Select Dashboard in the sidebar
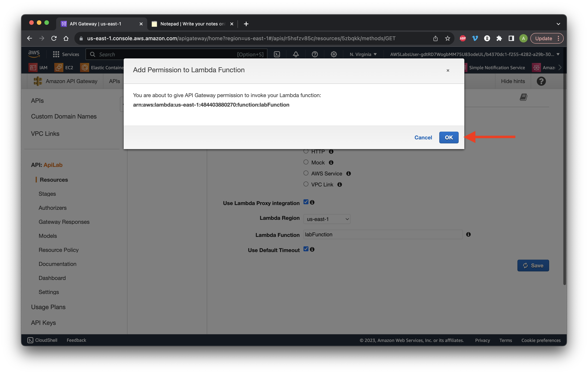This screenshot has height=374, width=588. [52, 278]
